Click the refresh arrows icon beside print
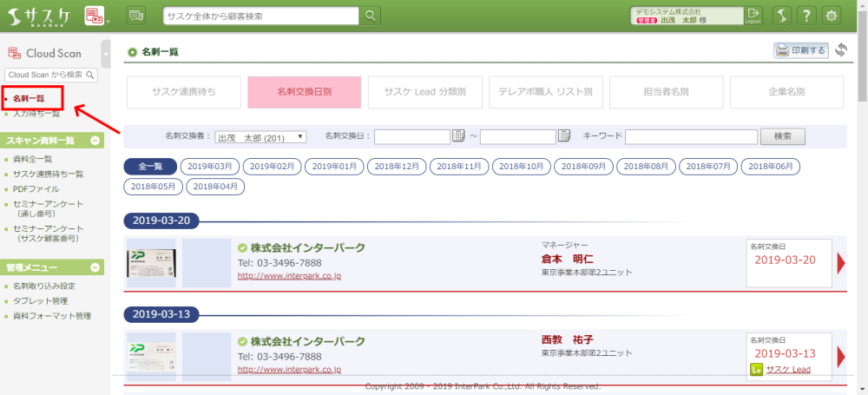The height and width of the screenshot is (395, 868). (x=841, y=49)
